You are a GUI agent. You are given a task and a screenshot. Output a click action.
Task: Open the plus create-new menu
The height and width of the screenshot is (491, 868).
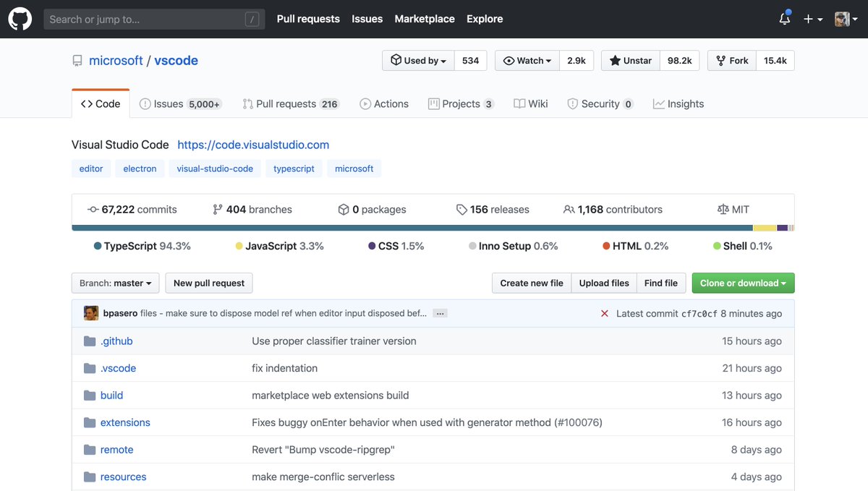(813, 19)
